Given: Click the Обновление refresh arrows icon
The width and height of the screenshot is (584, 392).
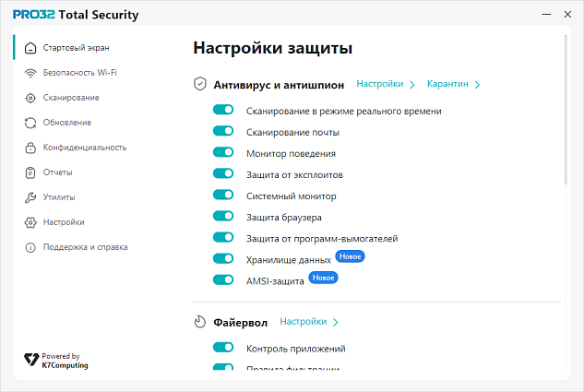Looking at the screenshot, I should pos(30,123).
